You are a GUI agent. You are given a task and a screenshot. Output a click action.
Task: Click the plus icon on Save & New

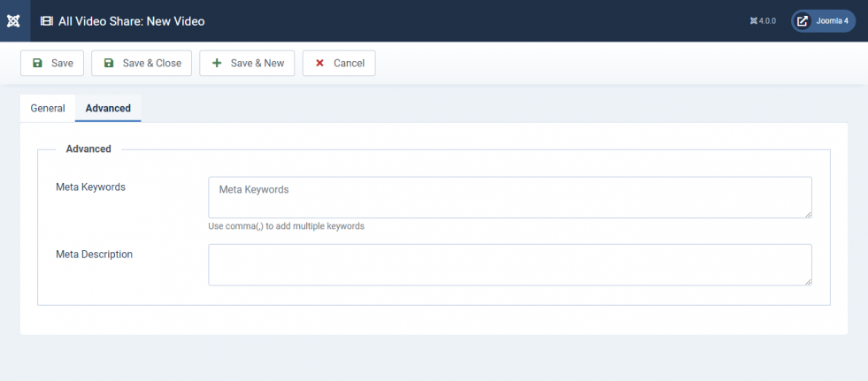pyautogui.click(x=217, y=63)
